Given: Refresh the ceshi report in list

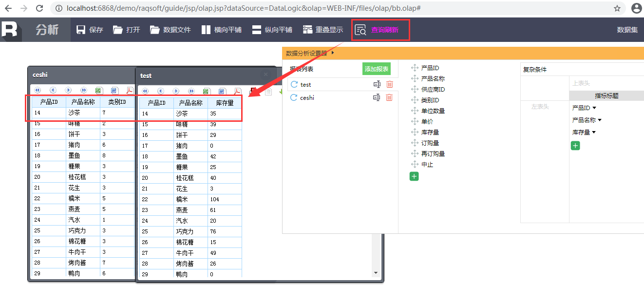Looking at the screenshot, I should (x=294, y=97).
